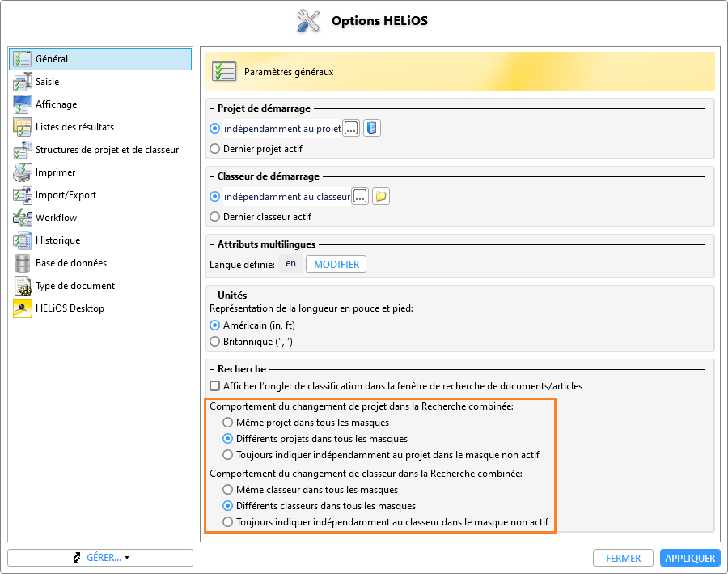Click the Général category icon
The width and height of the screenshot is (728, 574).
[x=22, y=59]
